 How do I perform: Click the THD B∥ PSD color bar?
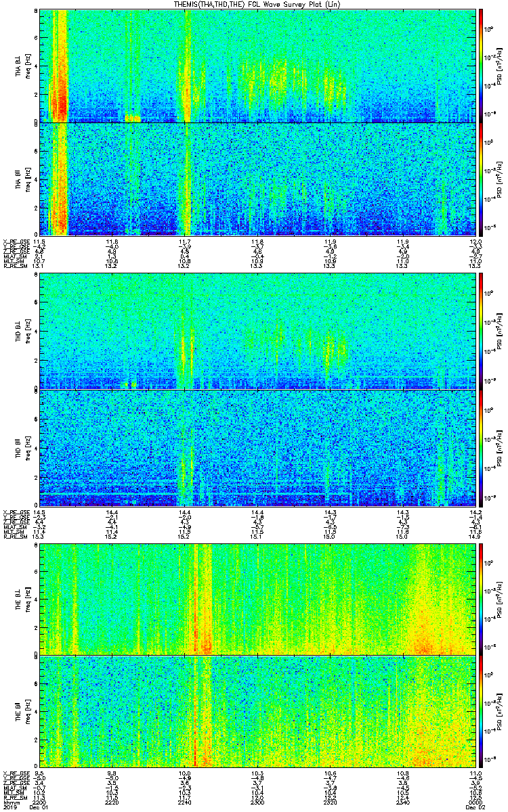coord(481,447)
